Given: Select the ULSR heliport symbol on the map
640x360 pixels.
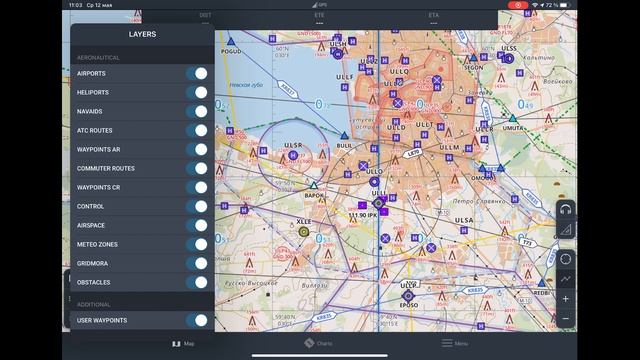Looking at the screenshot, I should coord(293,156).
